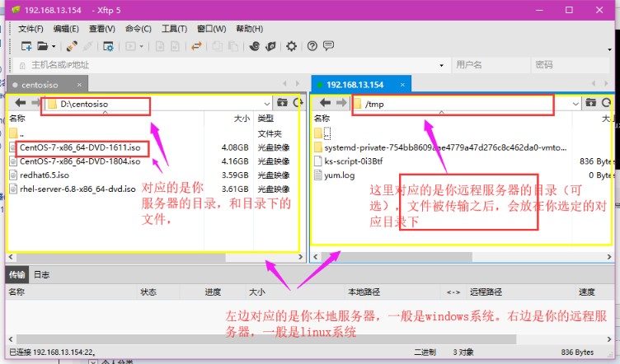Click the orange sync arrows icon
This screenshot has width=620, height=364.
[x=196, y=46]
